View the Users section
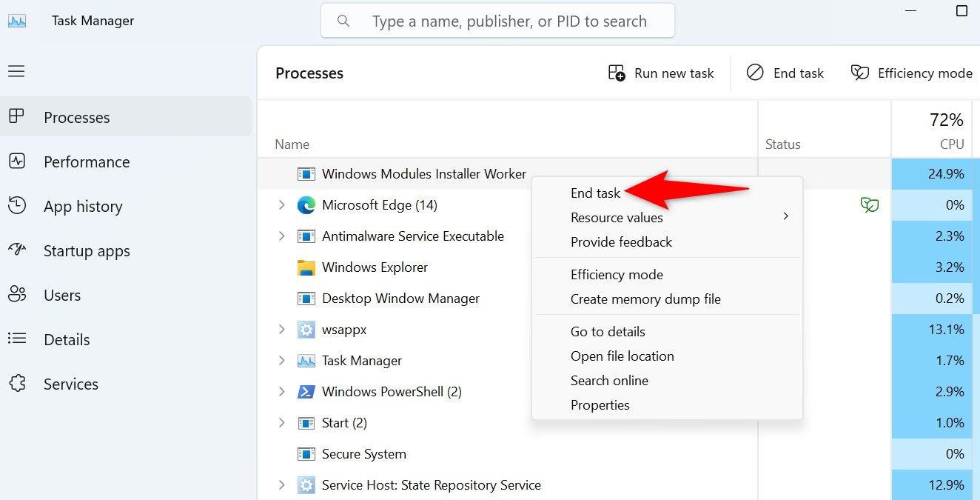 [x=61, y=295]
